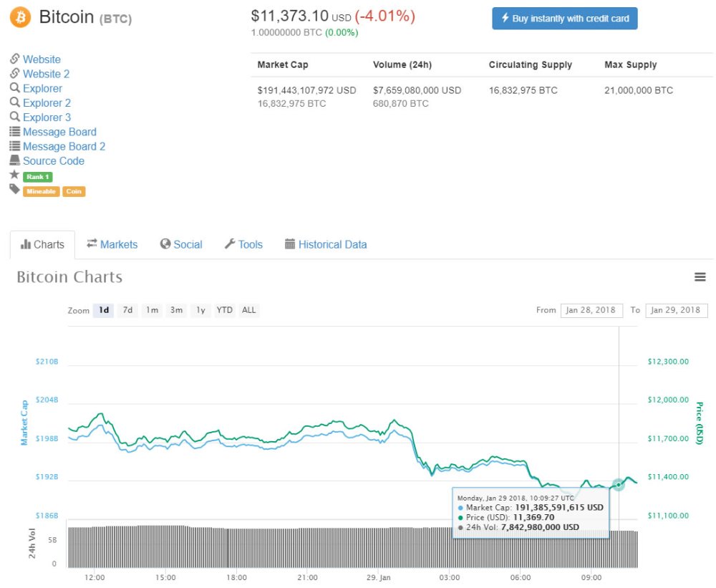The width and height of the screenshot is (716, 588).
Task: Open the Website 2 link
Action: (46, 74)
